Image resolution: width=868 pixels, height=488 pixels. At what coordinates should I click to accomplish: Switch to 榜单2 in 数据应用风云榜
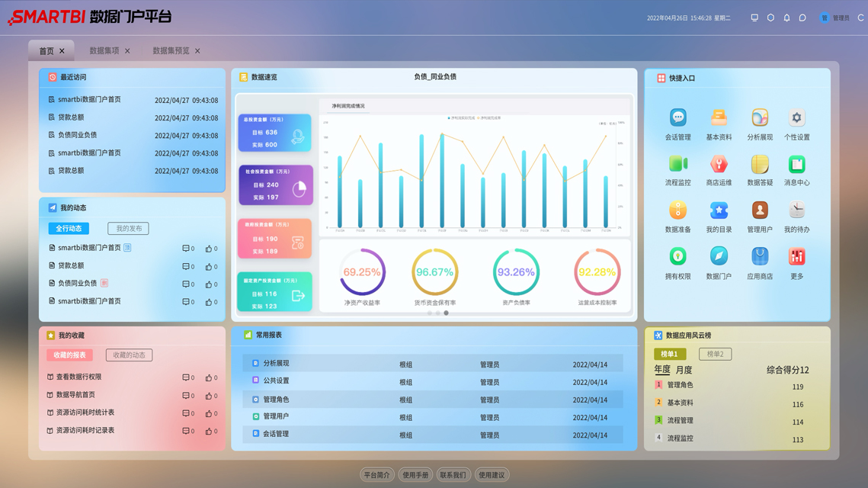coord(715,354)
